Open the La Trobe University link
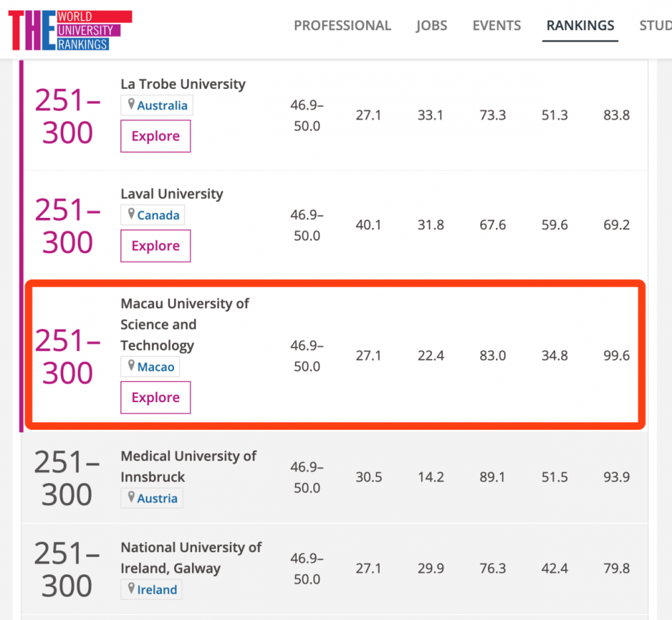Screen dimensions: 672x620 click(x=183, y=84)
